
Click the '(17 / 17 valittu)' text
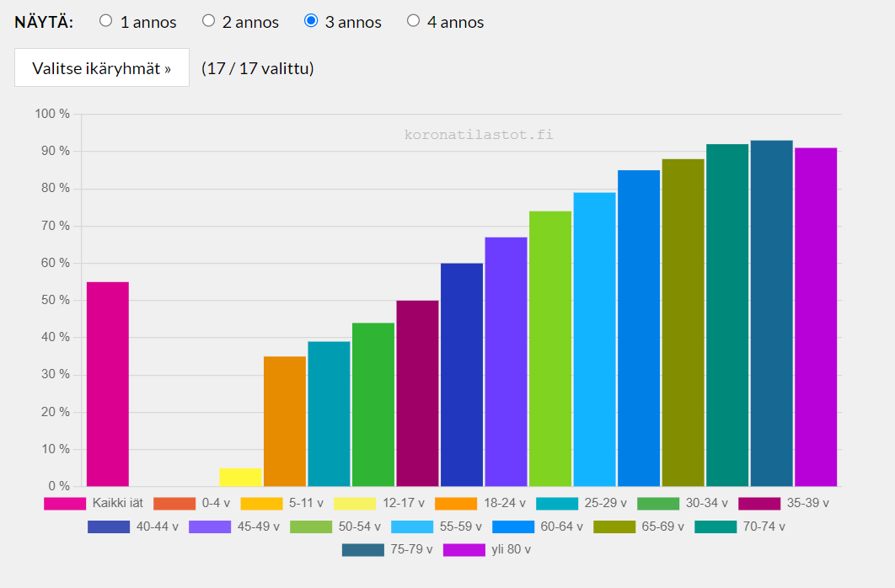tap(257, 68)
